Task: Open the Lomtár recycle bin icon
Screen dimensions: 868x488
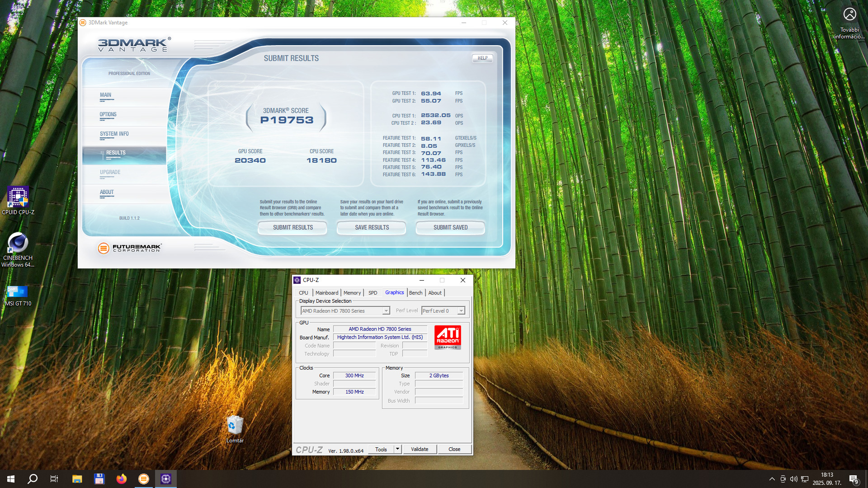Action: (x=235, y=426)
